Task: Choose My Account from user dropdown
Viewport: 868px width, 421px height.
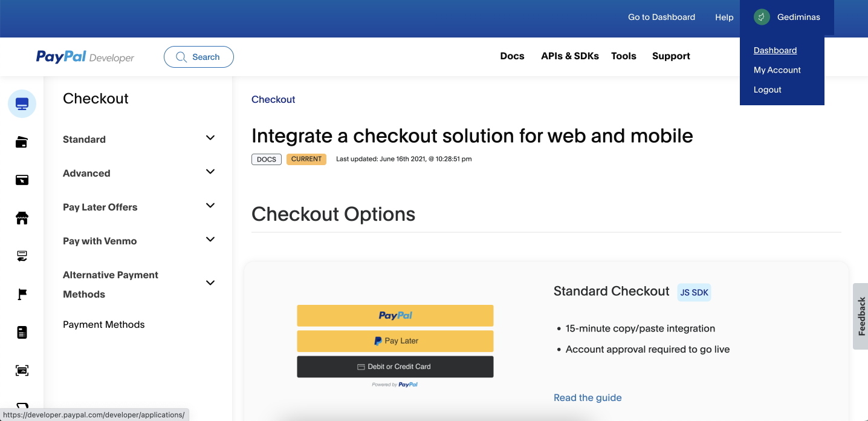Action: tap(777, 70)
